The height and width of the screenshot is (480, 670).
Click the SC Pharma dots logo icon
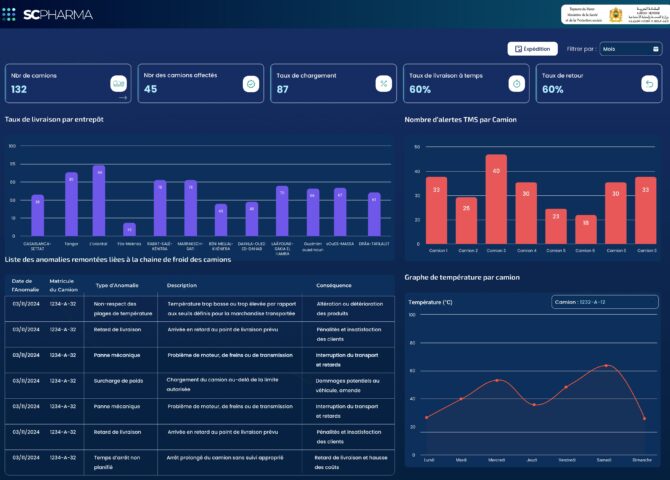tap(9, 13)
